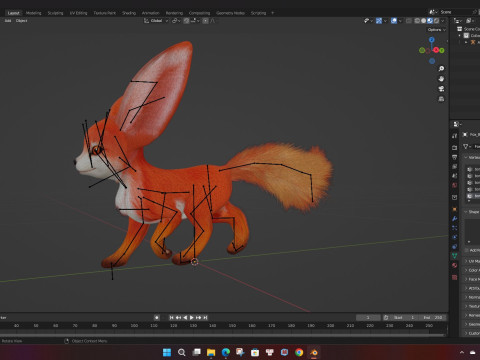The image size is (480, 360).
Task: Open the proportional editing falloff curve icon
Action: (x=213, y=21)
